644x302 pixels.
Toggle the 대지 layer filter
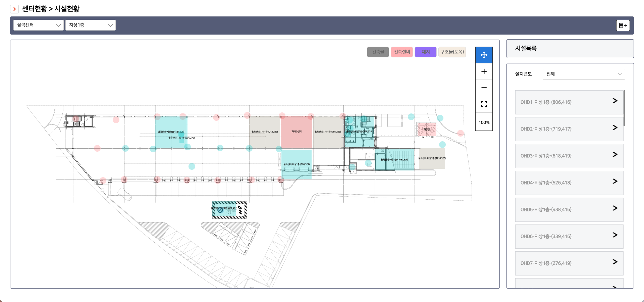425,52
